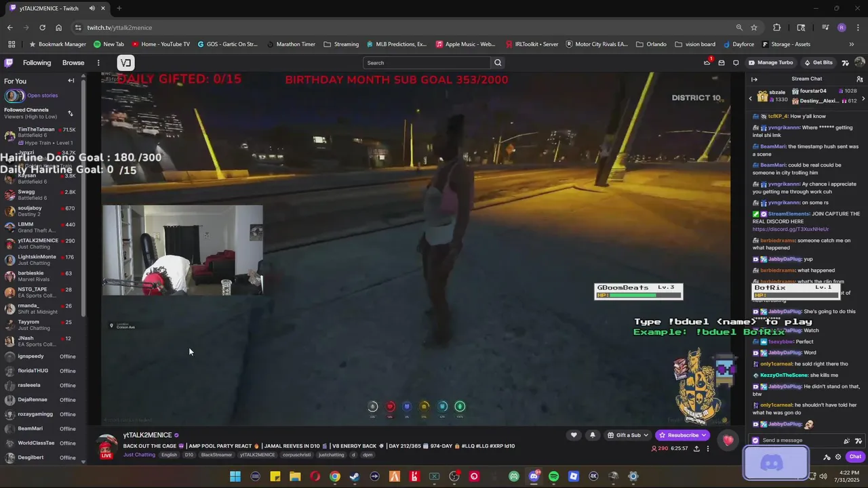Open a new browser tab
Image resolution: width=868 pixels, height=488 pixels.
pyautogui.click(x=119, y=8)
